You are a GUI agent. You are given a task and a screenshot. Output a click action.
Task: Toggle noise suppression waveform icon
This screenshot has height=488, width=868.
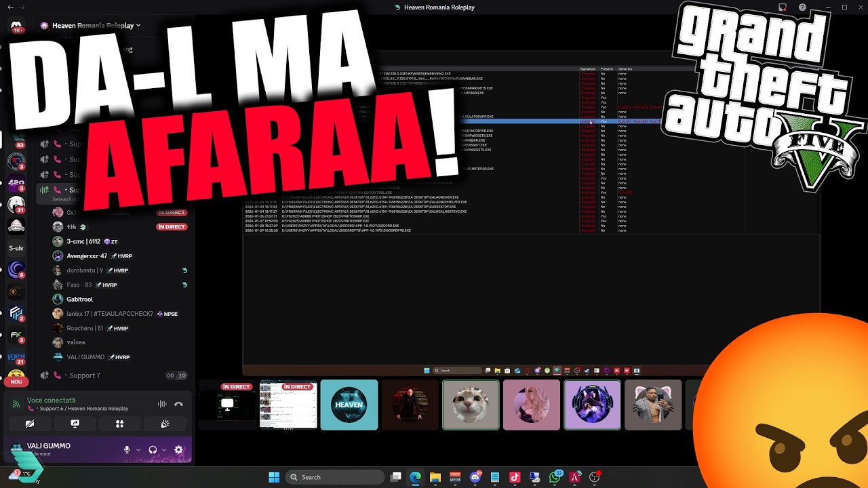(162, 404)
